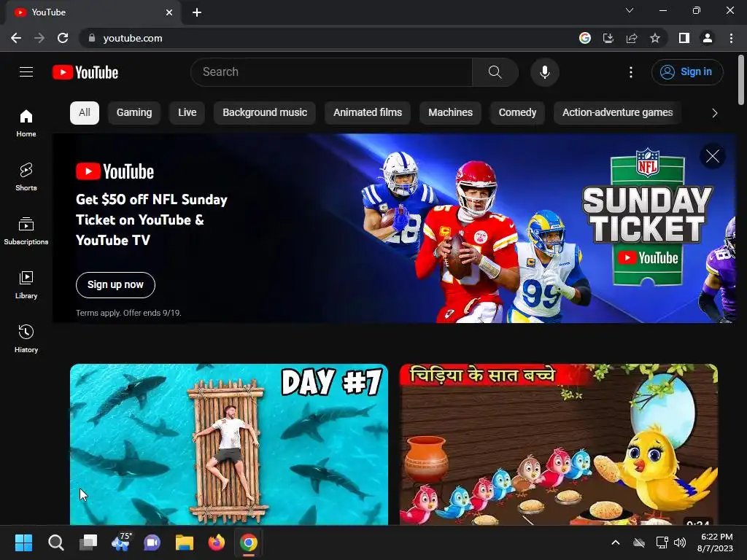Start voice search with microphone
This screenshot has height=560, width=747.
[x=544, y=72]
